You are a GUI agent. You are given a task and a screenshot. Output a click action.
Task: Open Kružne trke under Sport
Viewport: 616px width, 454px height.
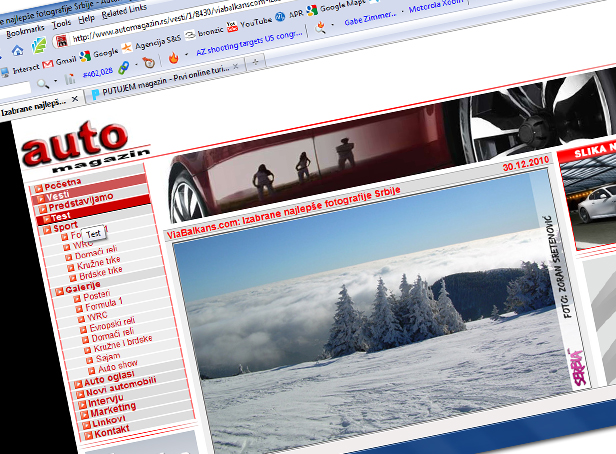[99, 262]
